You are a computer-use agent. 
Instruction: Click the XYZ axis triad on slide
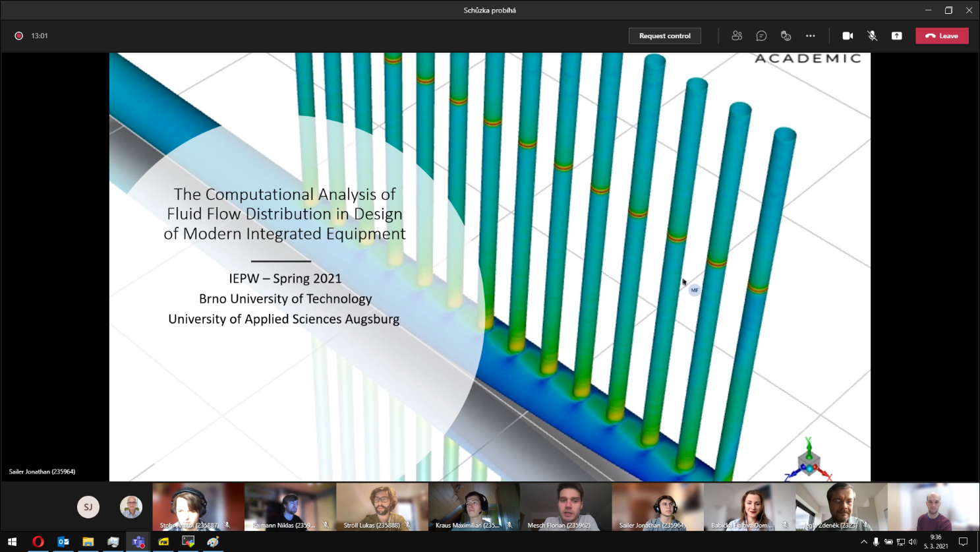[x=809, y=460]
